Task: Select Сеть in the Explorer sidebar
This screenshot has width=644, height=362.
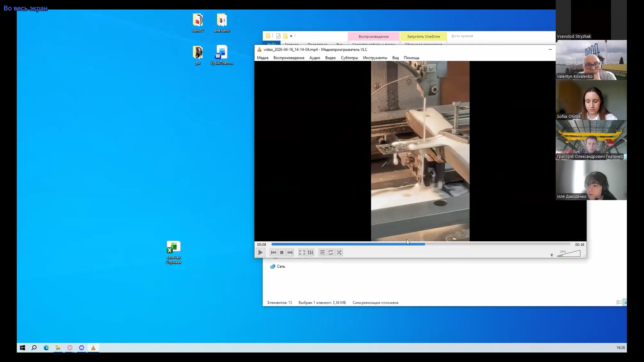Action: pyautogui.click(x=281, y=266)
